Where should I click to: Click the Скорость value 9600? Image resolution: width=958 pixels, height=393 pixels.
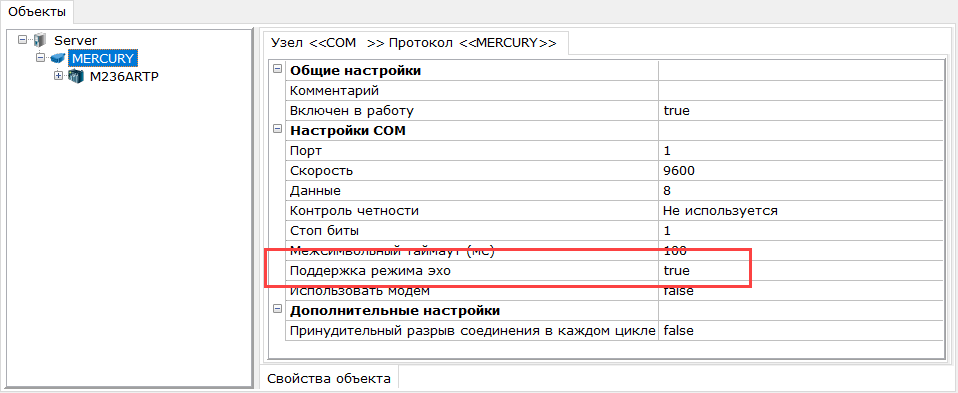(801, 171)
